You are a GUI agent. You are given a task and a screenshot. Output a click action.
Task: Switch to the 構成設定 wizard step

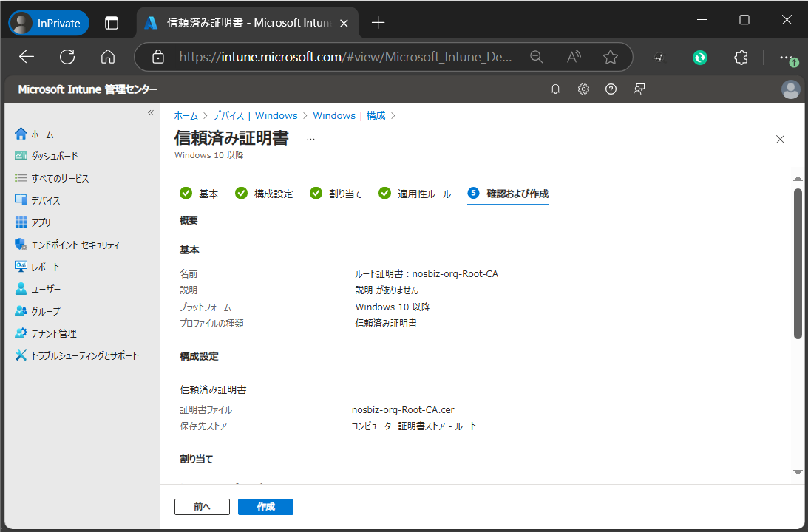click(x=264, y=194)
